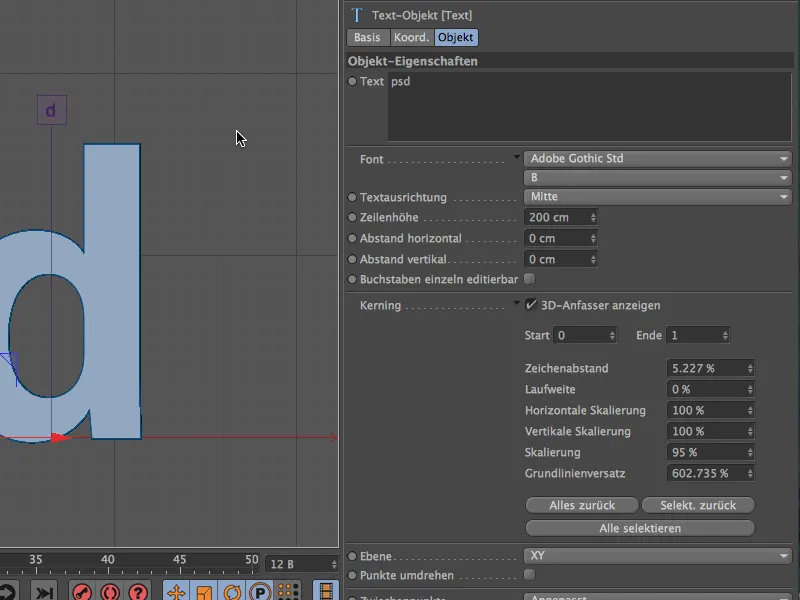The height and width of the screenshot is (600, 800).
Task: Click the Objekt-Eigenschaften section header
Action: tap(569, 61)
